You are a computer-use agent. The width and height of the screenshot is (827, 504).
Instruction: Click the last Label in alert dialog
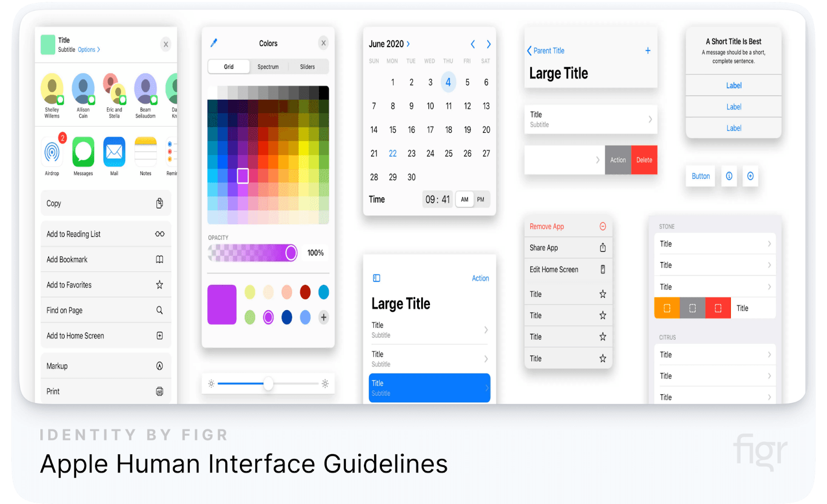click(x=733, y=128)
